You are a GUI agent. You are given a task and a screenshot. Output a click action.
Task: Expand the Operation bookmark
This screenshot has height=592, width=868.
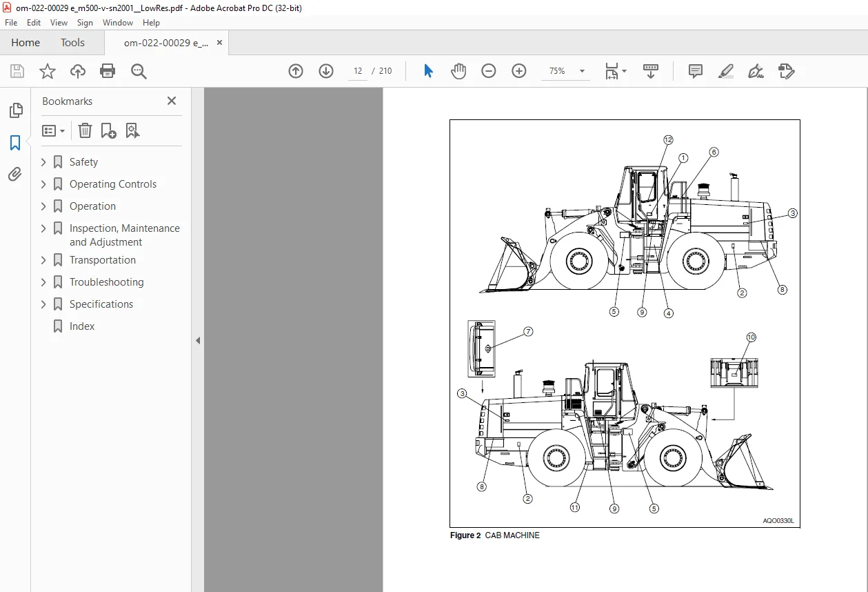43,206
